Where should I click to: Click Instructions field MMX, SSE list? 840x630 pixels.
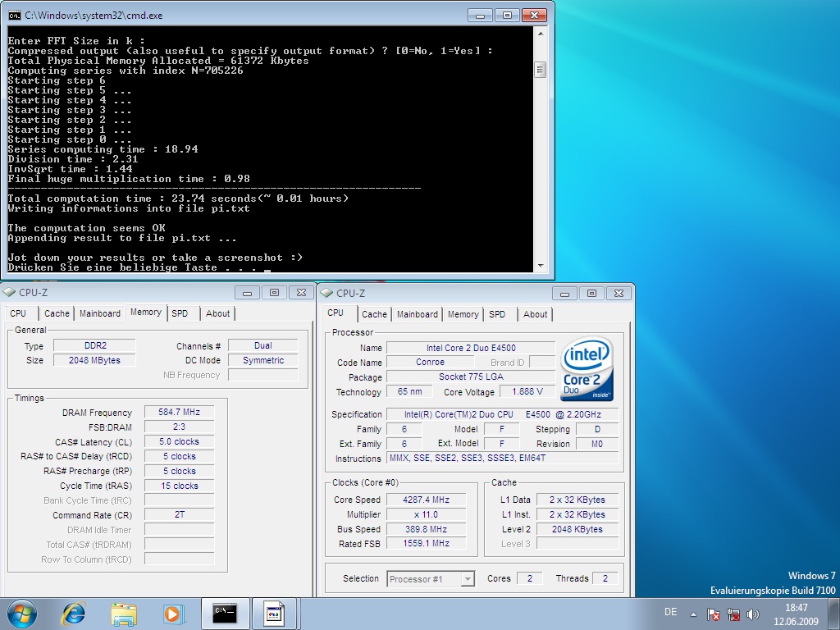tap(503, 458)
